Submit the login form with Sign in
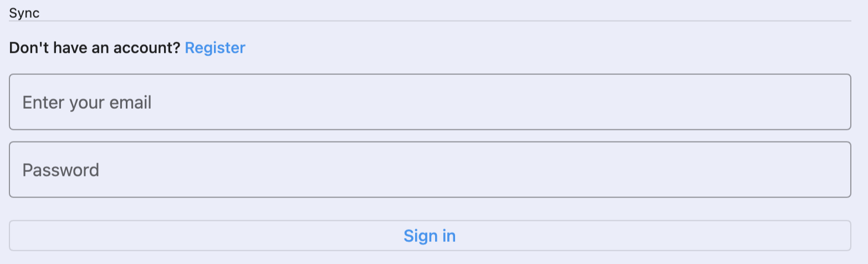The width and height of the screenshot is (868, 264). click(430, 236)
